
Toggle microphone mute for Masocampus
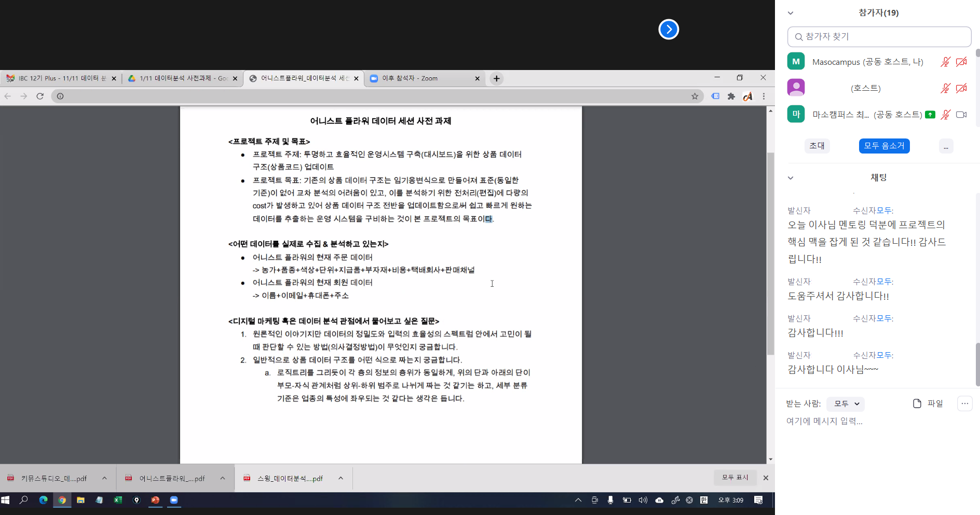(945, 62)
